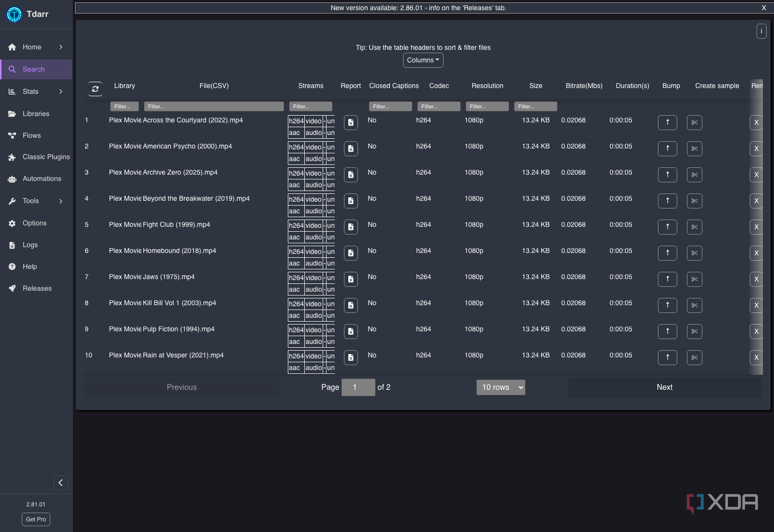Open report for Fight Club (1999)

[x=351, y=227]
